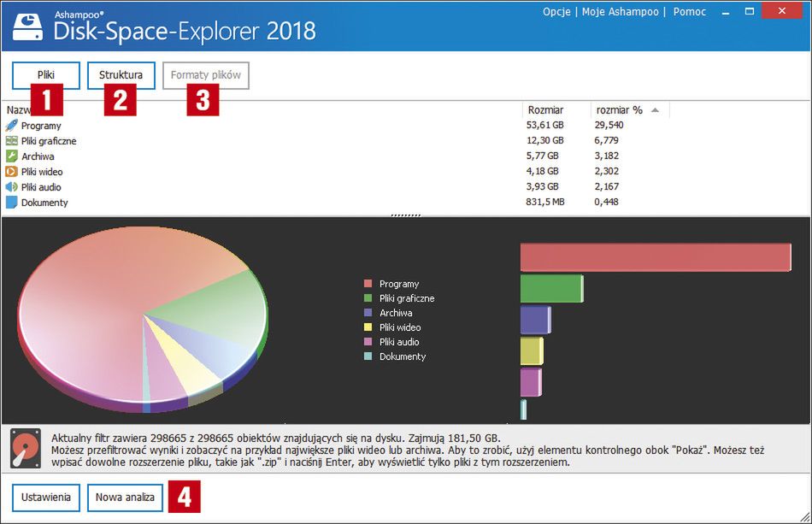Maximize the Disk-Space-Explorer window
This screenshot has width=812, height=524.
tap(750, 11)
